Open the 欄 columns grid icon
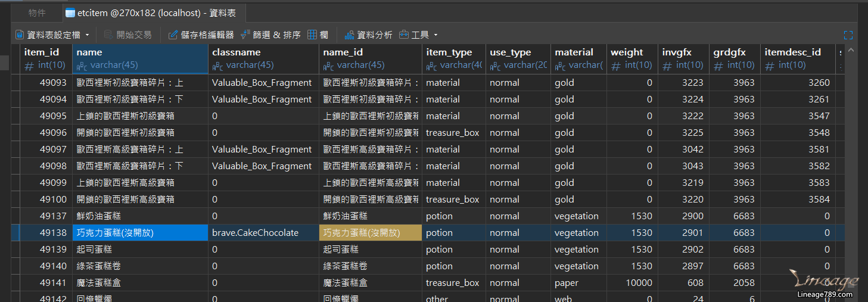Image resolution: width=868 pixels, height=302 pixels. point(313,35)
